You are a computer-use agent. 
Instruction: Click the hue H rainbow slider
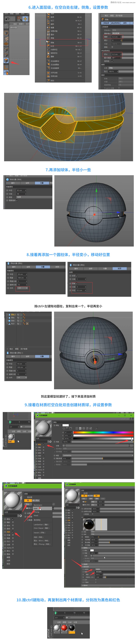point(103,432)
